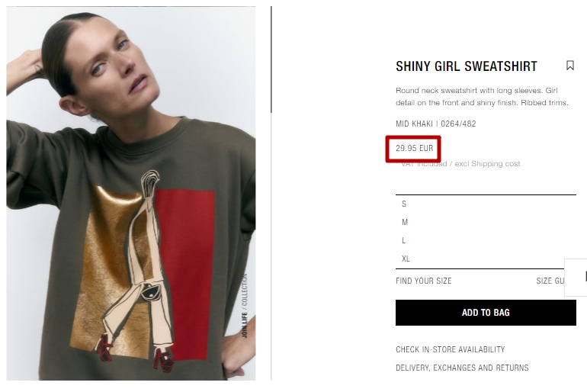587x392 pixels.
Task: Click the 29.95 EUR price
Action: click(414, 148)
